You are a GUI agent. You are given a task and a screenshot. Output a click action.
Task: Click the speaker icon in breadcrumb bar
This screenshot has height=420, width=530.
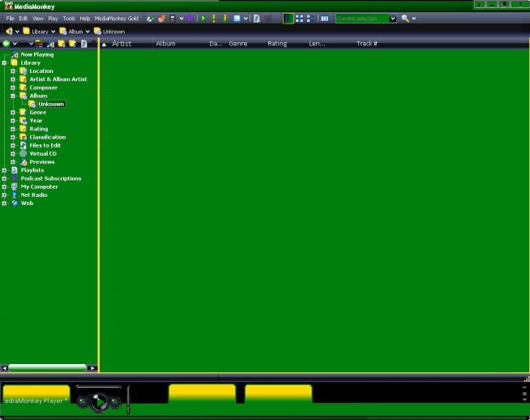9,31
